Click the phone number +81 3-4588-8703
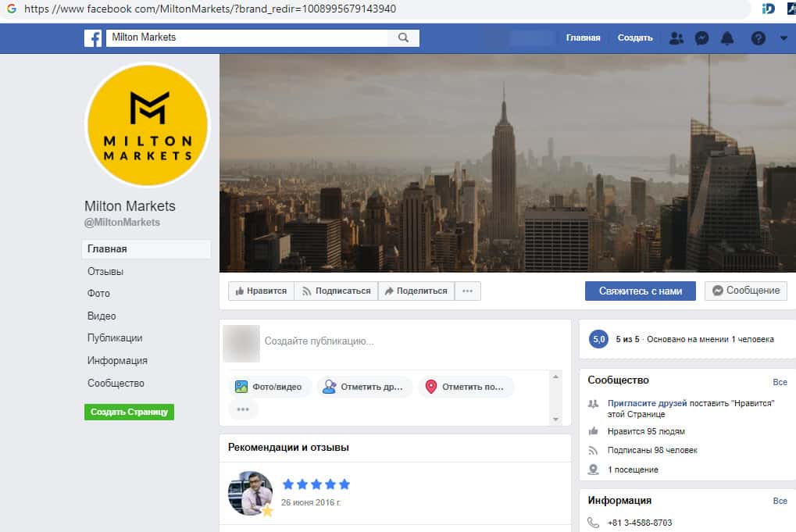This screenshot has width=796, height=532. pos(640,523)
